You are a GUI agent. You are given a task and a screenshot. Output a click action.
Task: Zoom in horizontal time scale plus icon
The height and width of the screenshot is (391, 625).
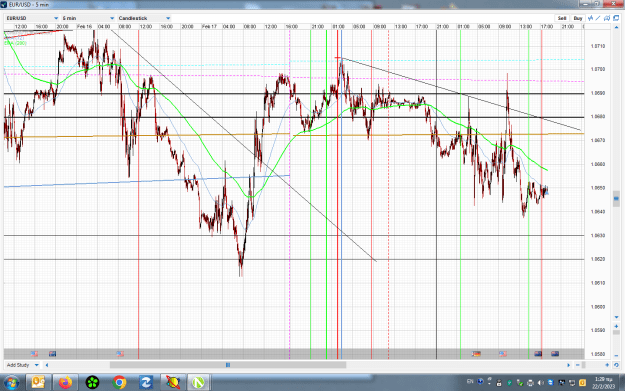[607, 365]
